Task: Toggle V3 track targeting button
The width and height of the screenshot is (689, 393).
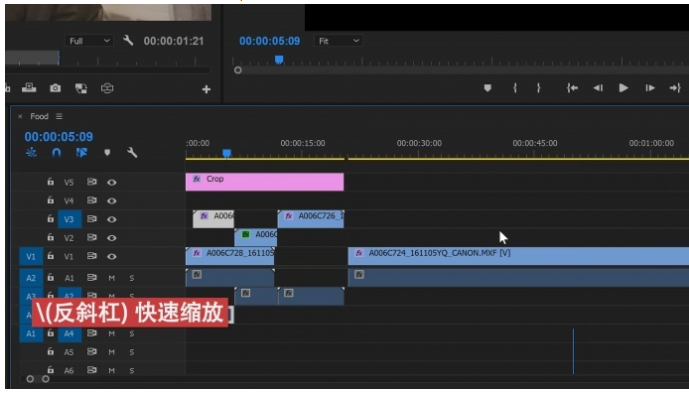Action: click(x=69, y=219)
